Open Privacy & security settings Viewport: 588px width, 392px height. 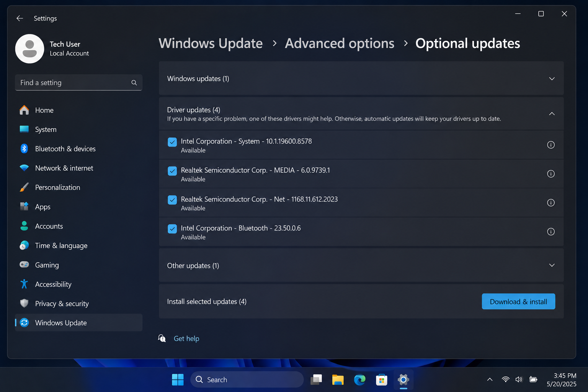click(x=78, y=303)
